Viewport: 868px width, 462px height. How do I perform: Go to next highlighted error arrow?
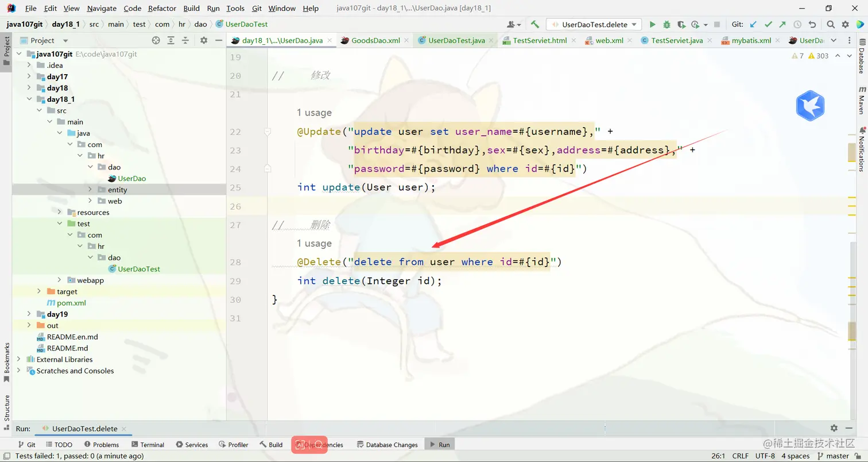click(x=850, y=56)
